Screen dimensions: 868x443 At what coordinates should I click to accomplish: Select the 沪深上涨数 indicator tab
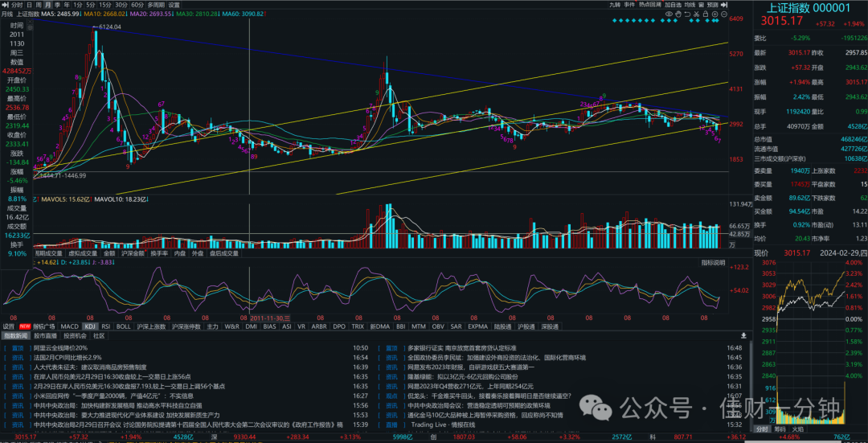click(x=152, y=326)
